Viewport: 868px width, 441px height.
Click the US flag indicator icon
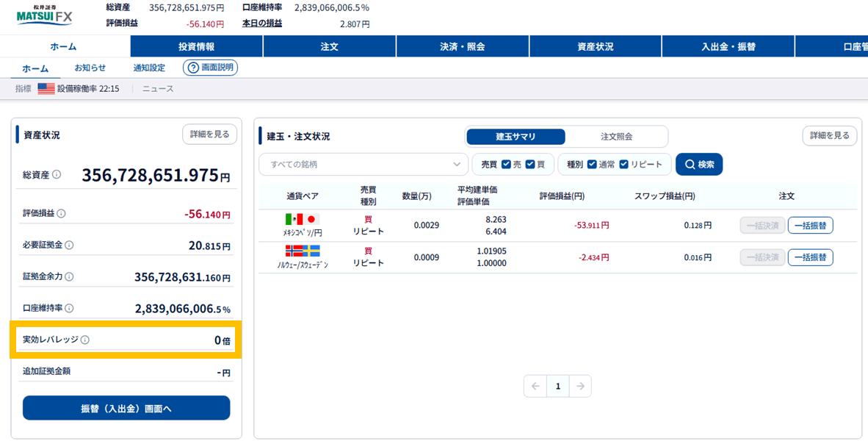[46, 89]
